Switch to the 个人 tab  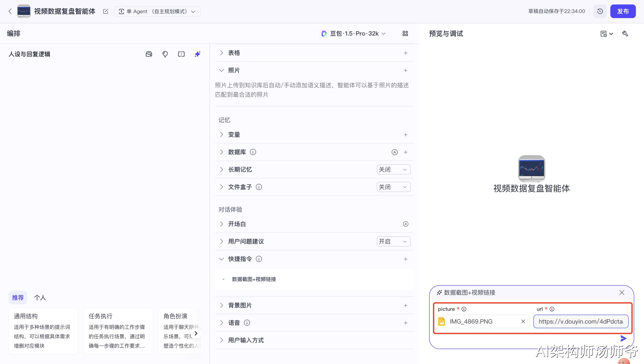pos(40,298)
